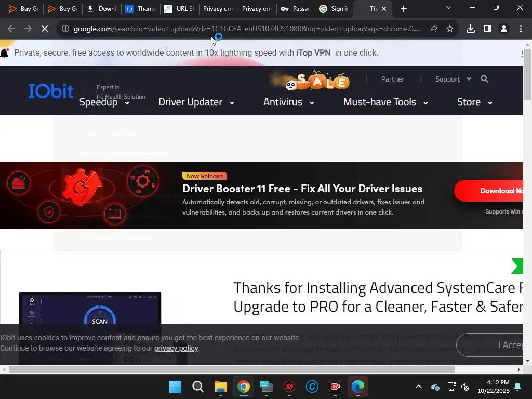Screen dimensions: 532x399
Task: Expand the Must-have Tools menu
Action: coord(385,102)
